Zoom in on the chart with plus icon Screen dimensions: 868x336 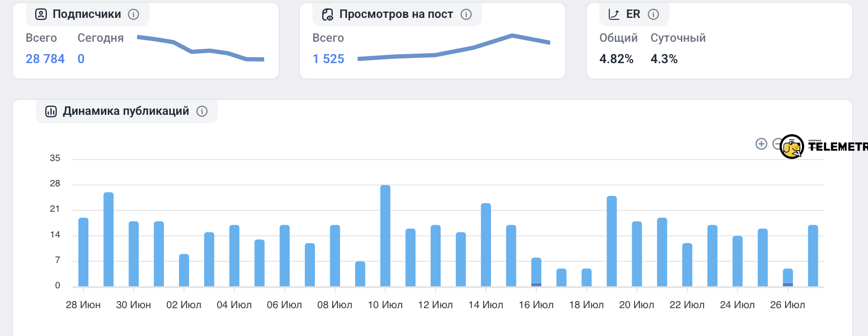pos(761,144)
